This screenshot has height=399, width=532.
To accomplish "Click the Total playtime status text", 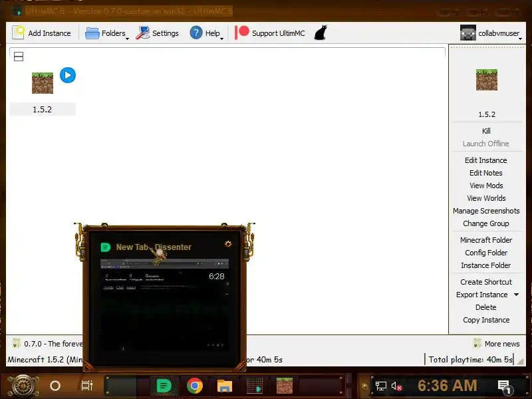I will point(470,359).
